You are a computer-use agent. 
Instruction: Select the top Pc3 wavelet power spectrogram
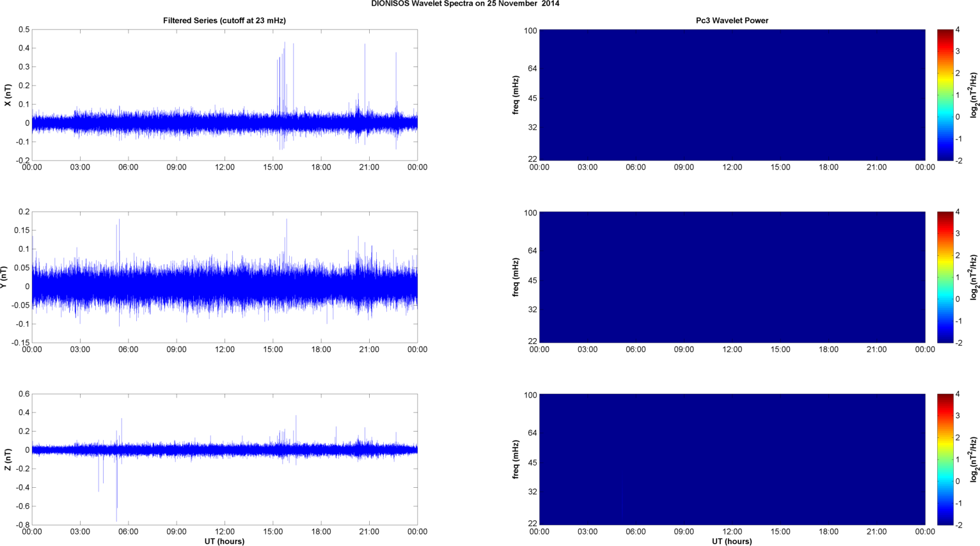(732, 95)
